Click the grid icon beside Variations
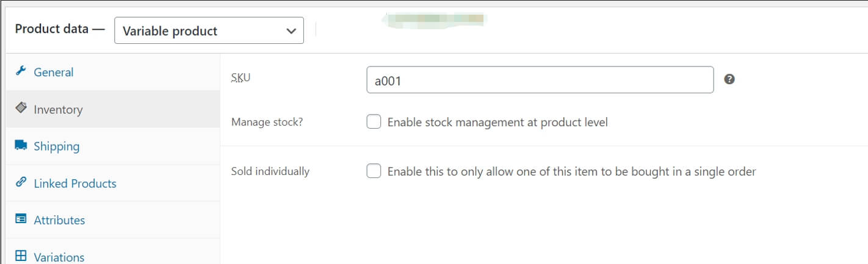This screenshot has width=868, height=264. point(21,256)
